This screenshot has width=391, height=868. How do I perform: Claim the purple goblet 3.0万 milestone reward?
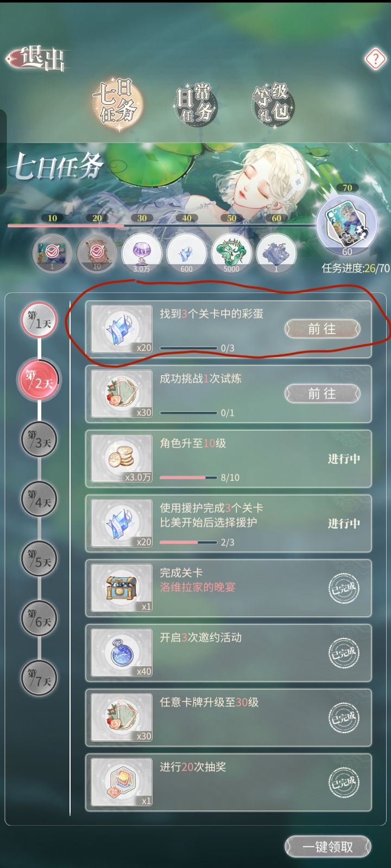click(142, 253)
